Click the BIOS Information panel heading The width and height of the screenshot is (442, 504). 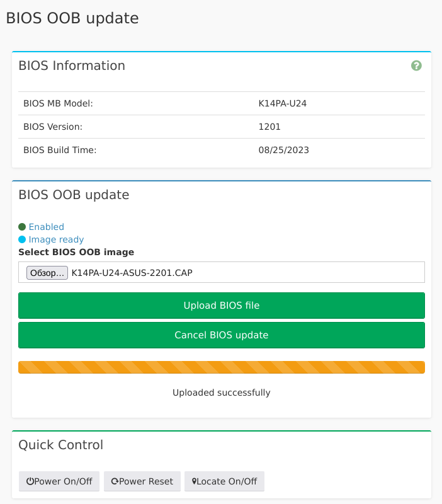tap(72, 66)
